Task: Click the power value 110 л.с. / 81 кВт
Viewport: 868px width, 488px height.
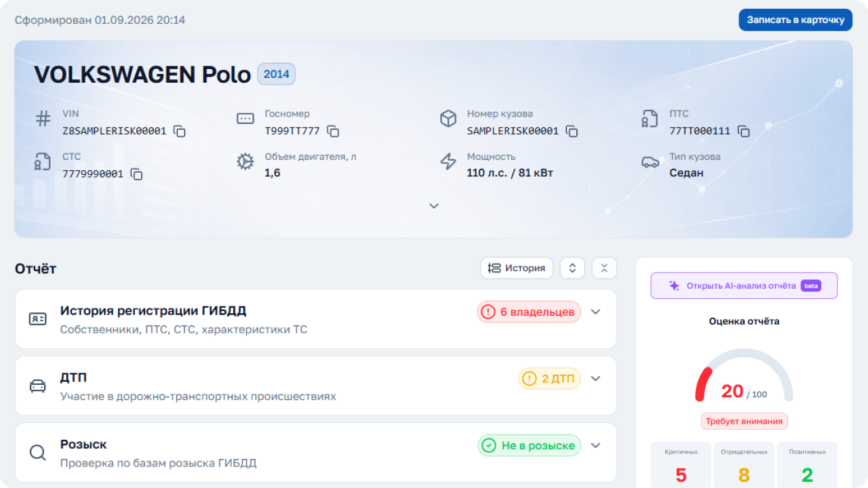Action: click(510, 173)
